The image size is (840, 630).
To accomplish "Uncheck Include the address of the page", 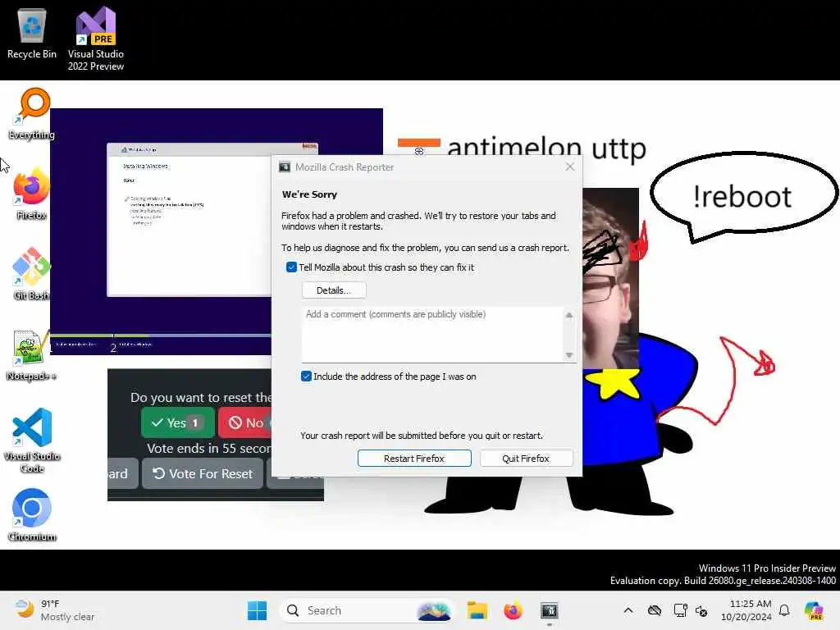I will tap(306, 376).
